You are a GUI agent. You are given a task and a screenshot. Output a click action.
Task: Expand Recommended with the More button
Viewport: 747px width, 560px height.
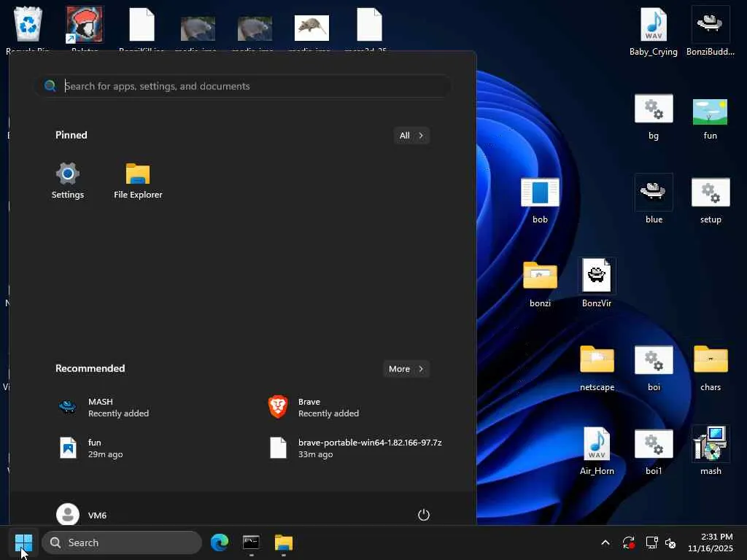click(406, 369)
